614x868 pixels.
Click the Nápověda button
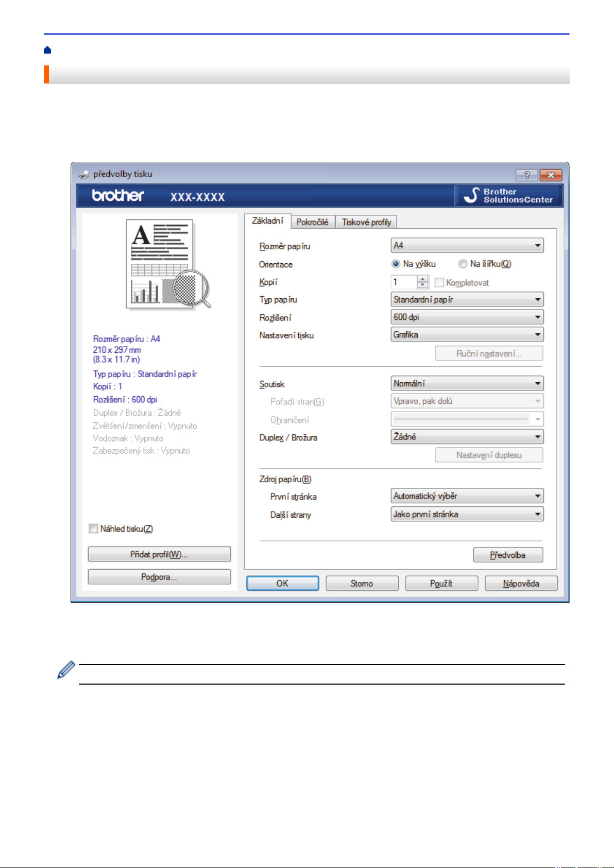tap(521, 583)
